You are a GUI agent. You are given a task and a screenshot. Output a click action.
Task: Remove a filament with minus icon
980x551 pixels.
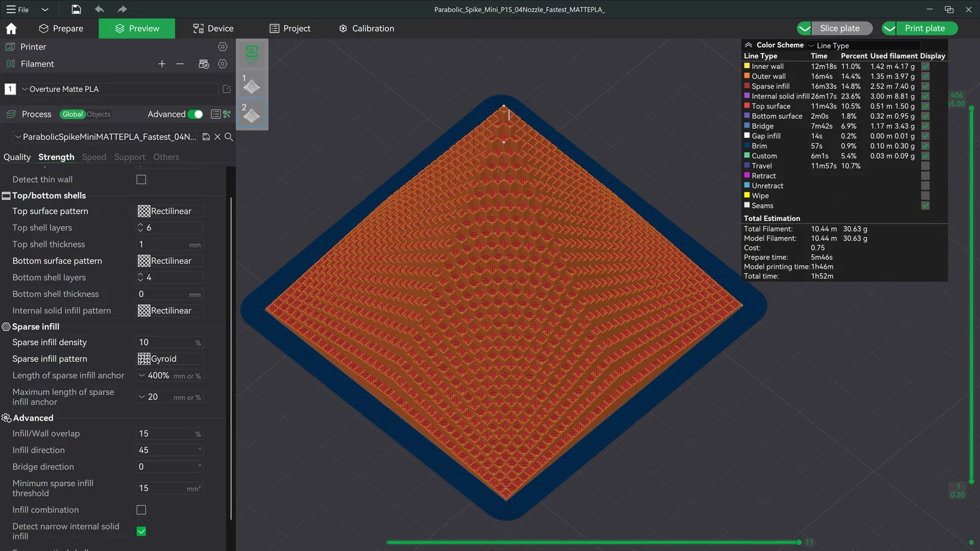coord(179,64)
